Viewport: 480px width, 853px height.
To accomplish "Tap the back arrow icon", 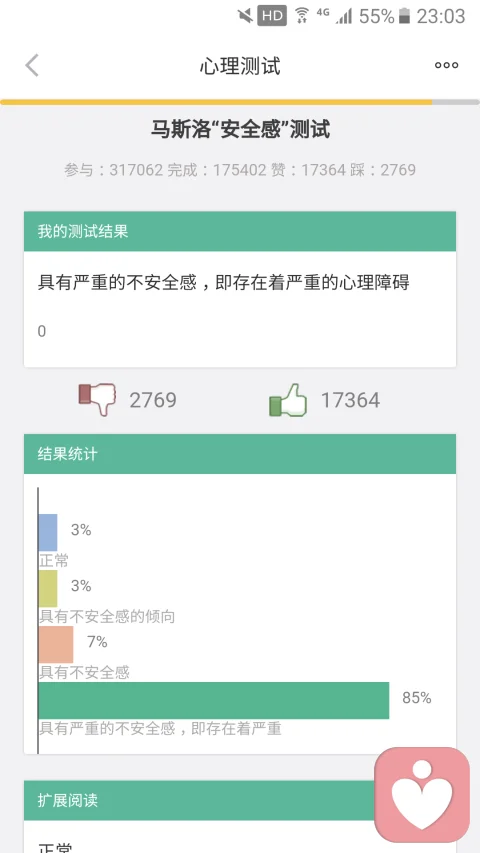I will click(x=32, y=66).
